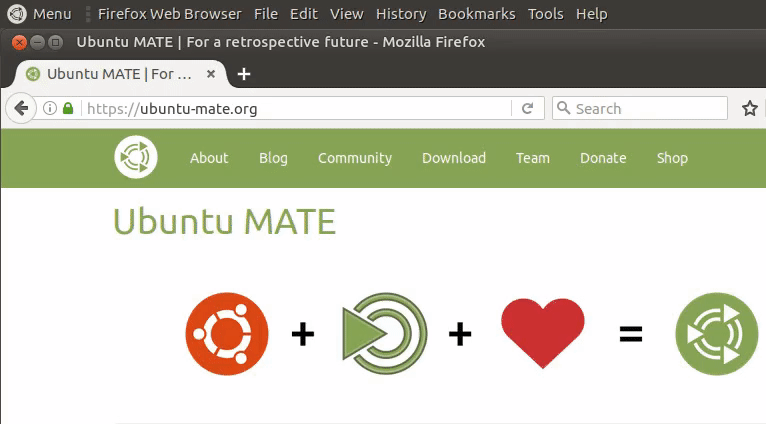The height and width of the screenshot is (424, 766).
Task: Open the Ubuntu MATE Menu logo icon
Action: [17, 14]
